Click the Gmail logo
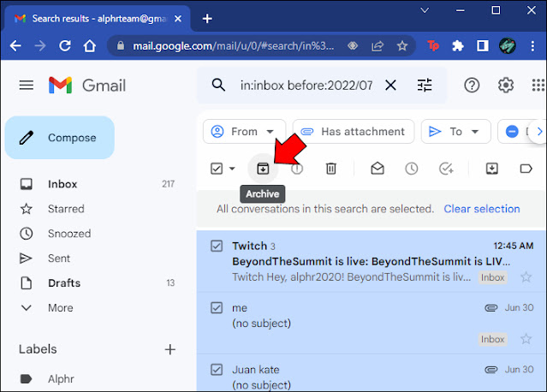This screenshot has width=547, height=392. [x=87, y=85]
